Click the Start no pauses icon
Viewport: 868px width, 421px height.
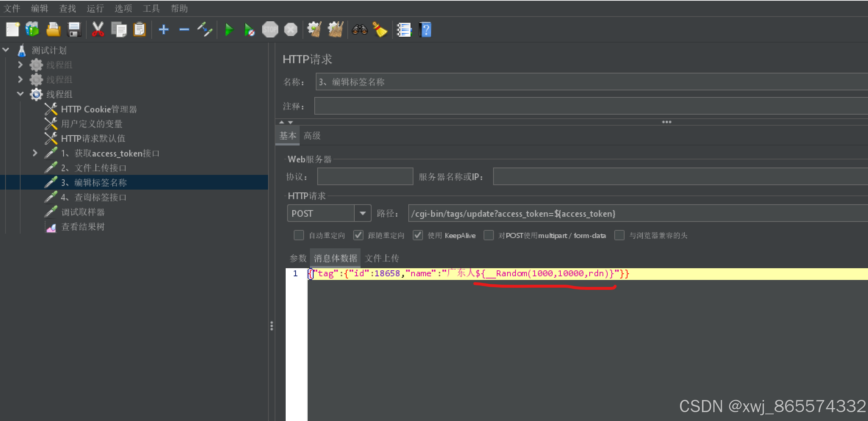[249, 30]
